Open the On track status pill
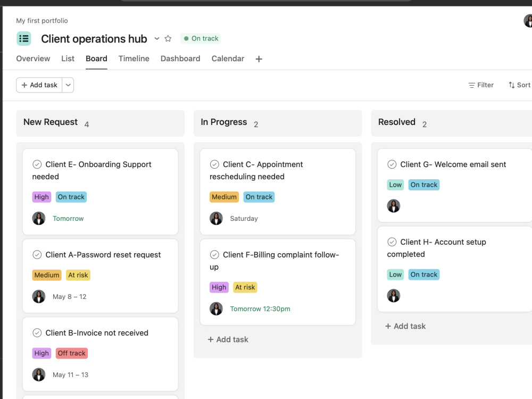This screenshot has height=399, width=532. point(201,38)
